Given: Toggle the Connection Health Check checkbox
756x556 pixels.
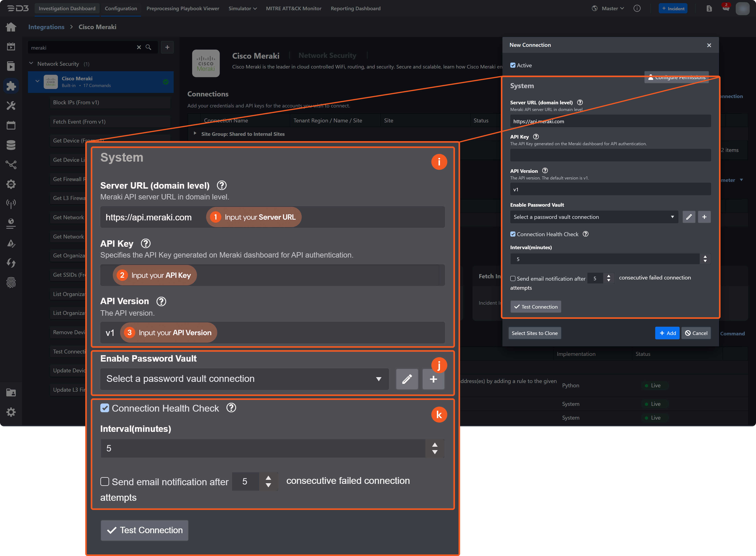Looking at the screenshot, I should tap(513, 234).
